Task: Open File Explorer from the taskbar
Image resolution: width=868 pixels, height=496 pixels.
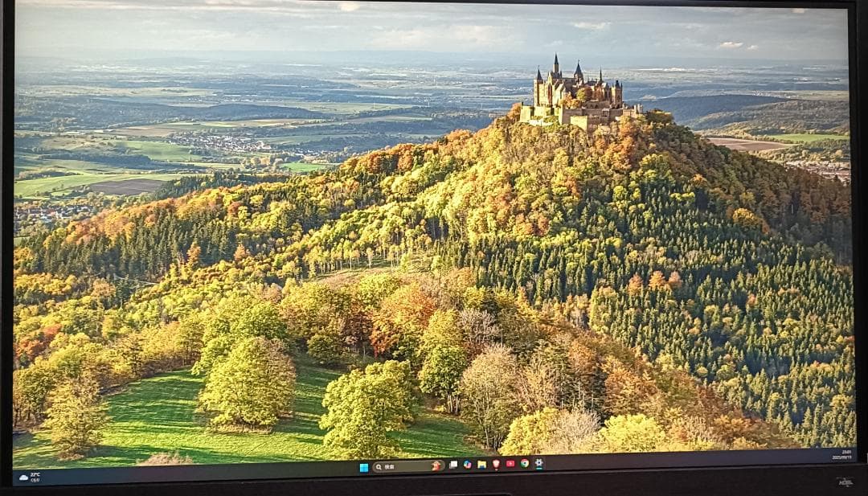Action: [x=481, y=465]
